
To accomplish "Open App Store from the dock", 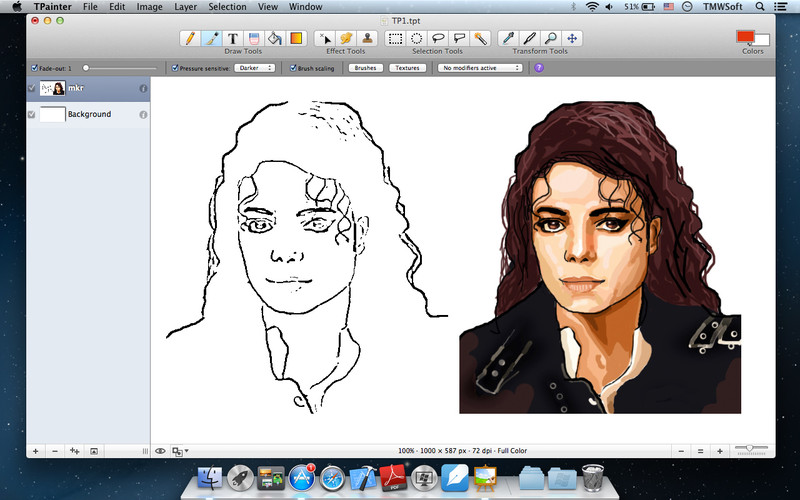I will tap(302, 478).
